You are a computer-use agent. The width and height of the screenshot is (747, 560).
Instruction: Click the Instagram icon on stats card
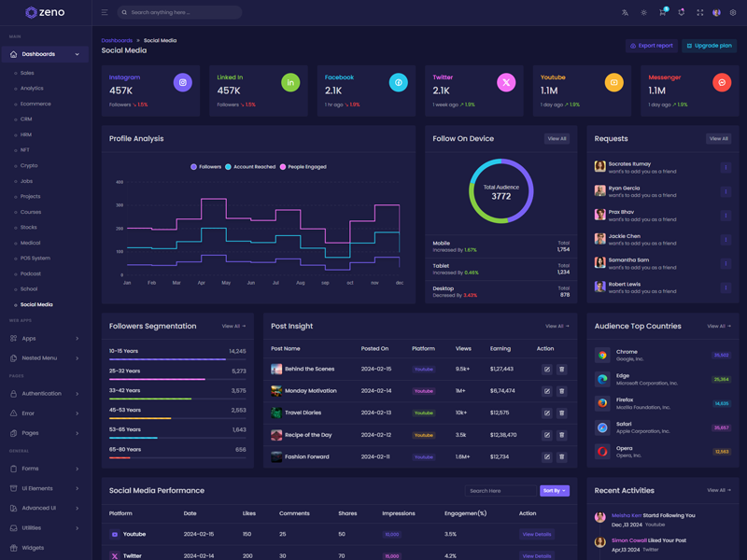point(183,83)
